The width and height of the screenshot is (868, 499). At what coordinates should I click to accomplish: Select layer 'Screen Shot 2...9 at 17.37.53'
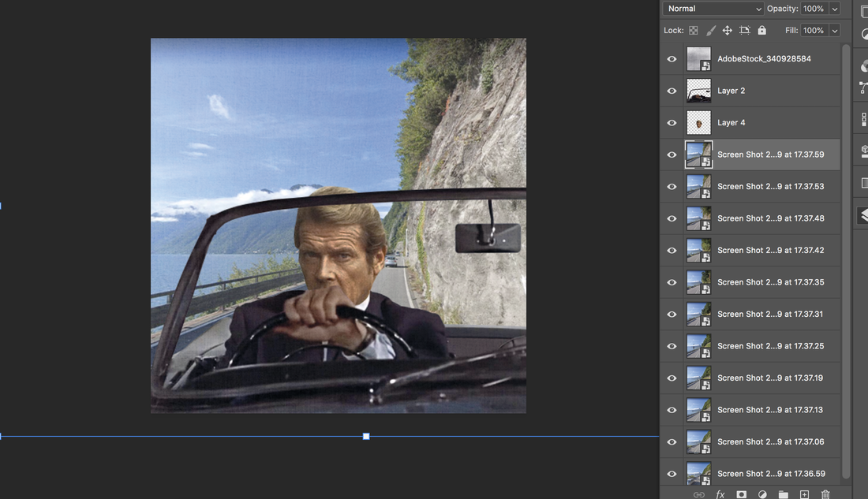point(771,186)
